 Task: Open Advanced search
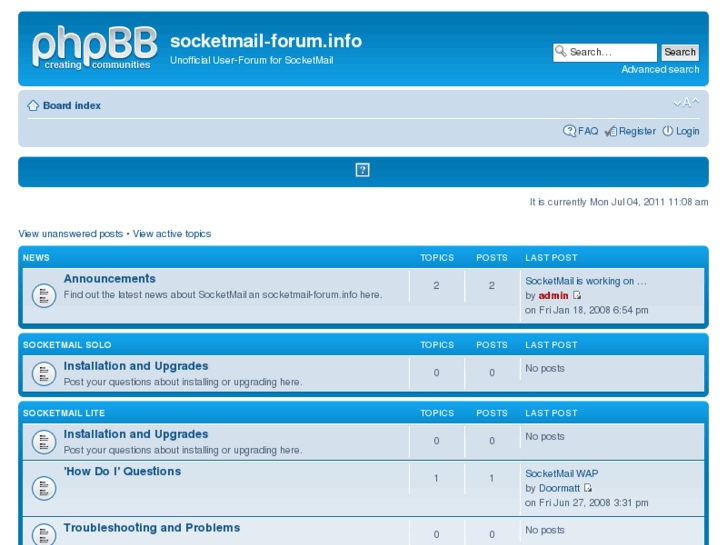(660, 70)
